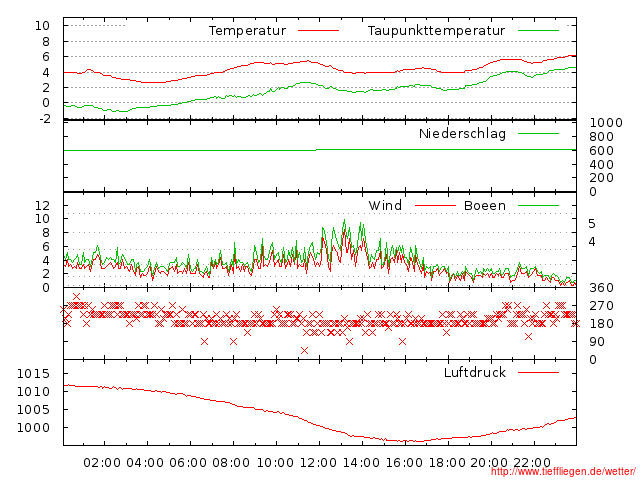Click the Temperatur legend label
640x480 pixels.
point(247,31)
